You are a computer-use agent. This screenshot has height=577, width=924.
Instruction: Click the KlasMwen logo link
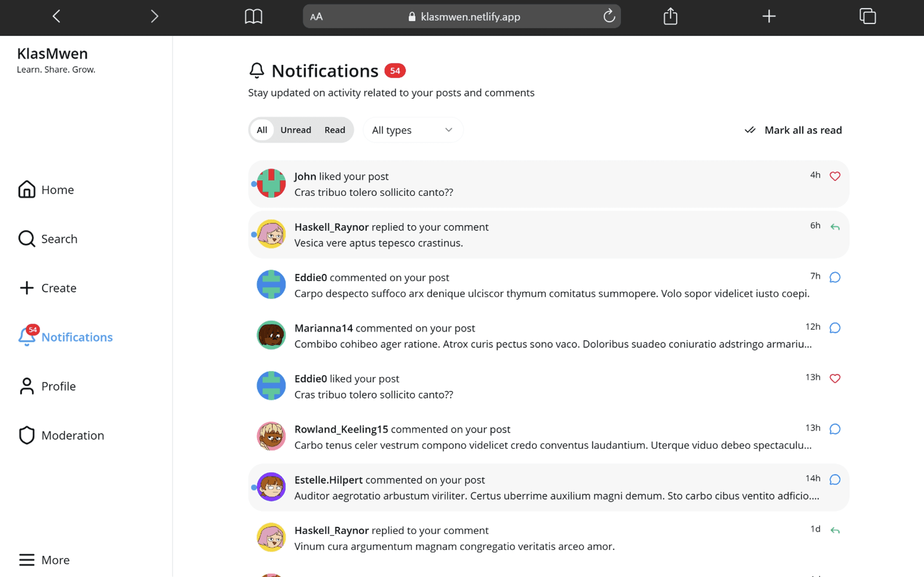click(x=52, y=54)
